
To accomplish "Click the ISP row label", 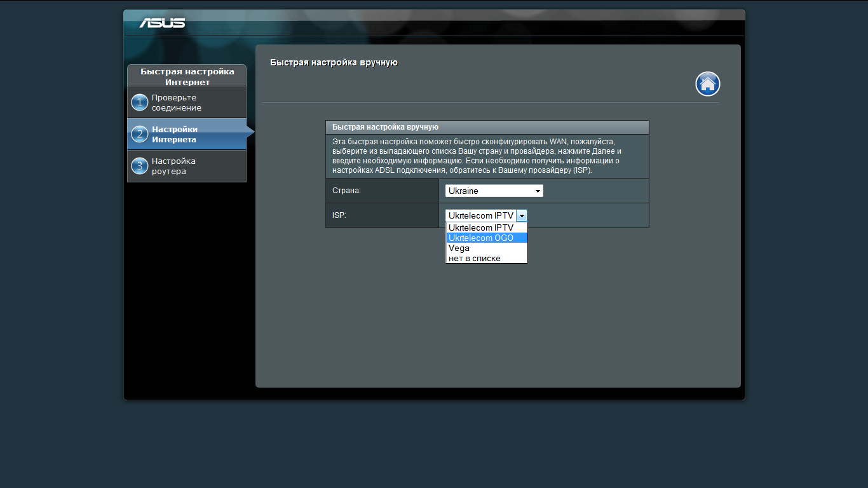I will tap(339, 216).
